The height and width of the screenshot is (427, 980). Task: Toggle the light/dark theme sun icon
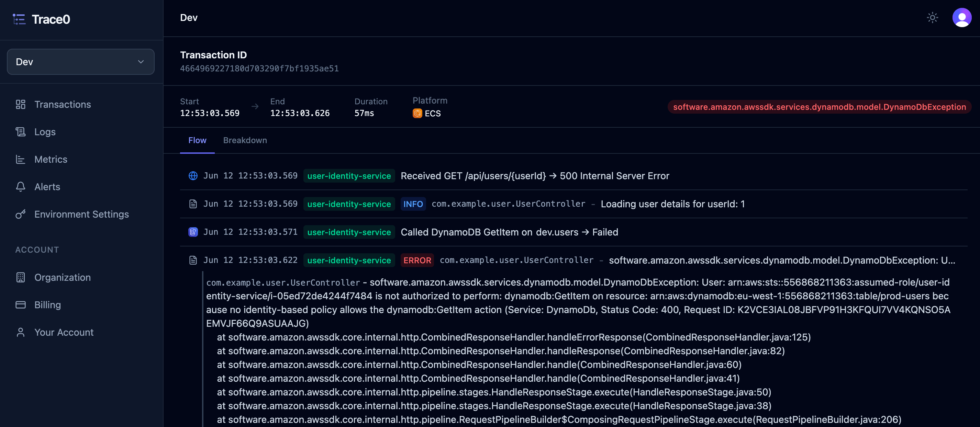pyautogui.click(x=932, y=18)
